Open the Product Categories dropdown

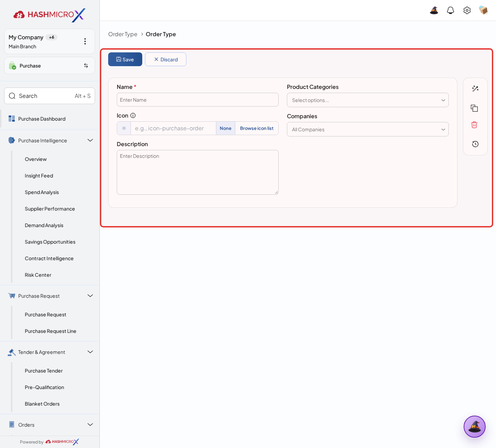[368, 100]
